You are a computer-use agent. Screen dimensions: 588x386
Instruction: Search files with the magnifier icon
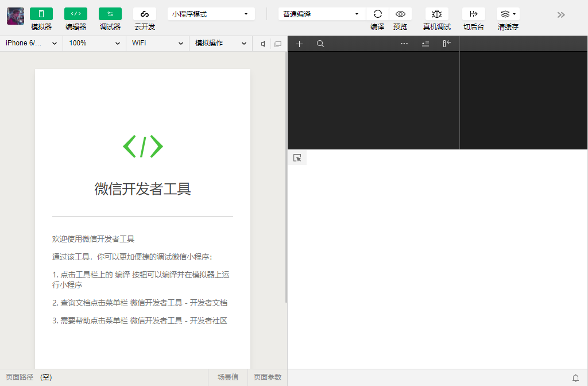tap(320, 44)
